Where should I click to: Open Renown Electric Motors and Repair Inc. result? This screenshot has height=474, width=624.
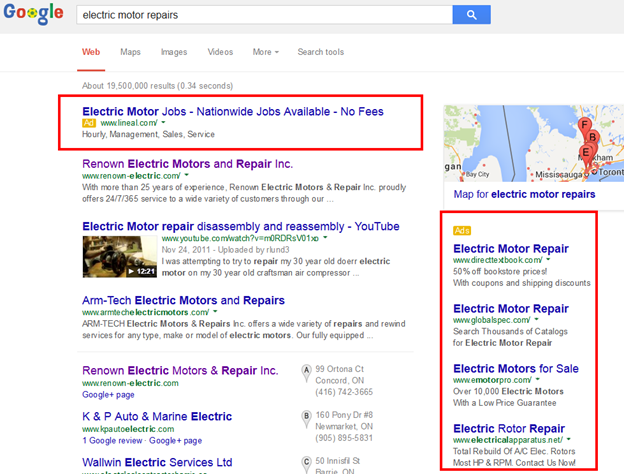coord(187,164)
